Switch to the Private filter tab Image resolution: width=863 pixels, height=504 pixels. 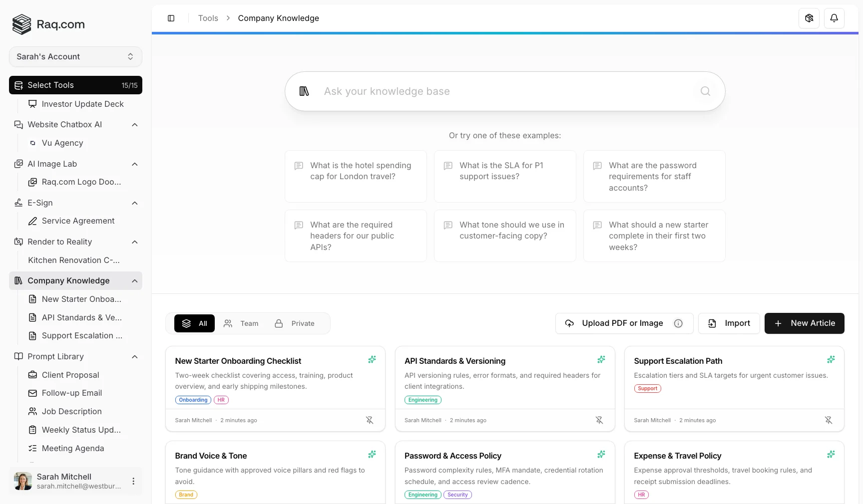[295, 323]
